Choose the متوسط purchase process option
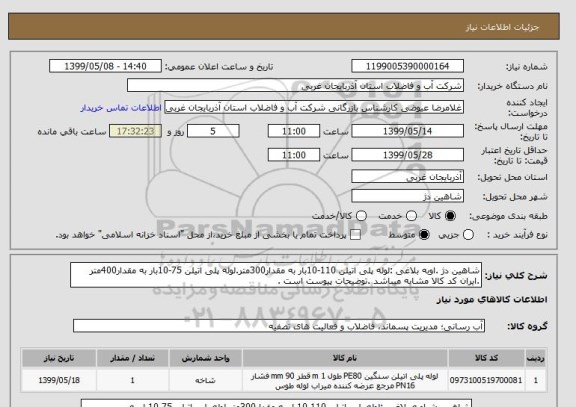The image size is (576, 407). (x=424, y=235)
